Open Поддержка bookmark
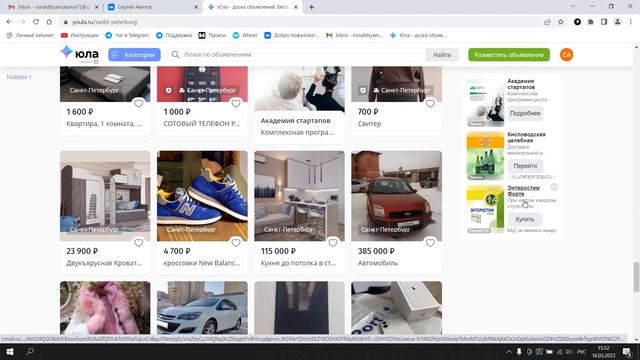The height and width of the screenshot is (360, 640). pos(174,36)
